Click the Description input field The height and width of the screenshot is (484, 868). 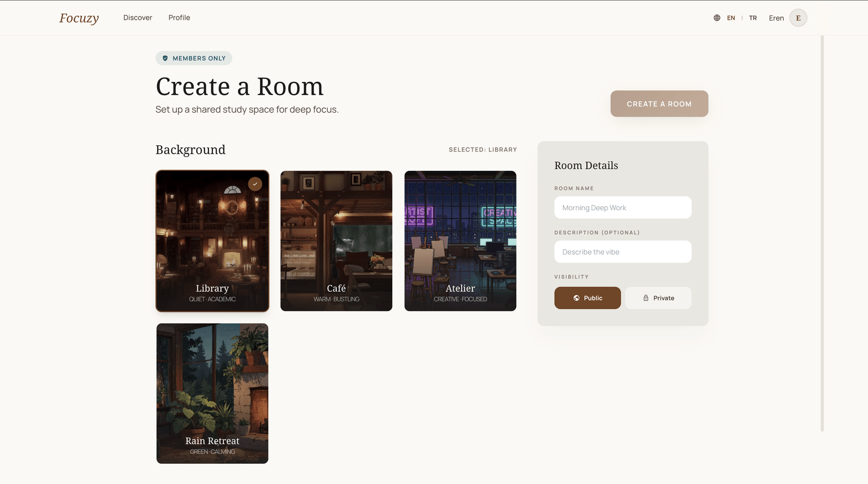(623, 252)
